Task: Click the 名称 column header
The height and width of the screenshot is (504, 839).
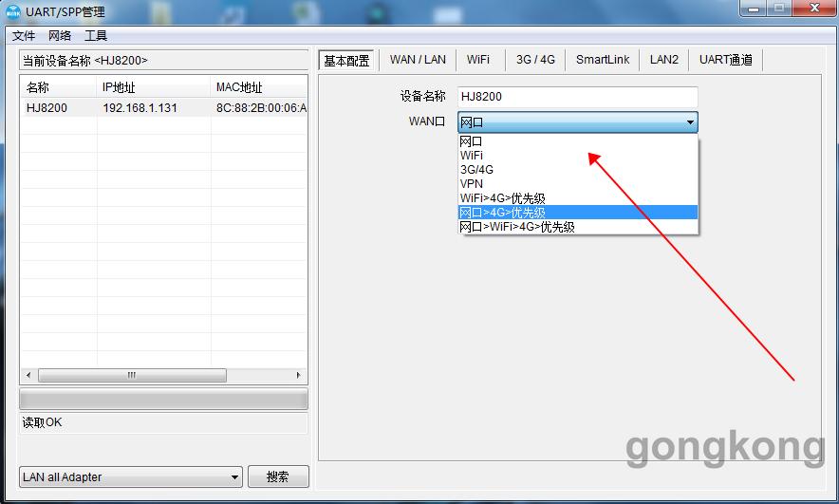Action: click(59, 87)
